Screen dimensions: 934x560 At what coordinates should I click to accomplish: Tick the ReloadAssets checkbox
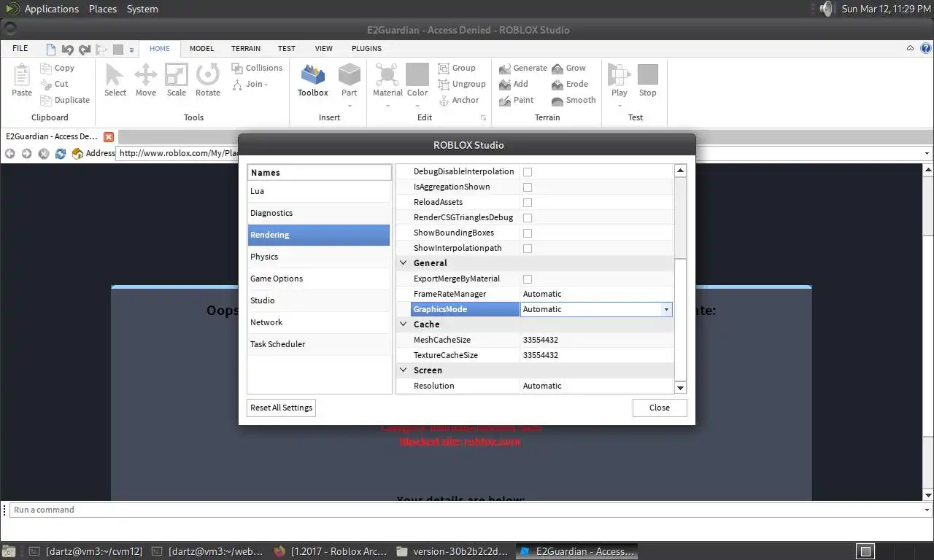click(528, 203)
